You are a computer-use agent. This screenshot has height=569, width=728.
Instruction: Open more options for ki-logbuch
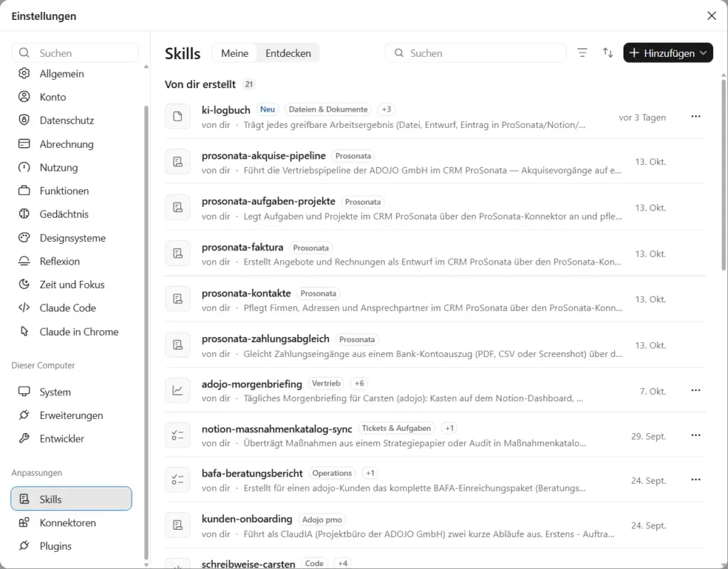695,116
